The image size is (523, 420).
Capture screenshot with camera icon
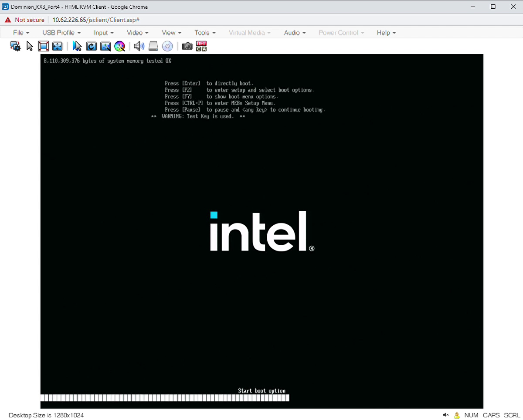[187, 46]
